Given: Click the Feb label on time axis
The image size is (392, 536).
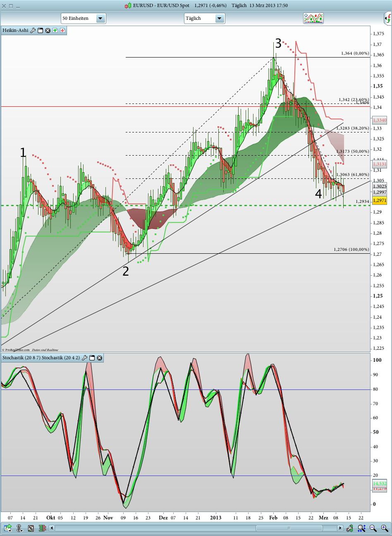Looking at the screenshot, I should pos(273,518).
